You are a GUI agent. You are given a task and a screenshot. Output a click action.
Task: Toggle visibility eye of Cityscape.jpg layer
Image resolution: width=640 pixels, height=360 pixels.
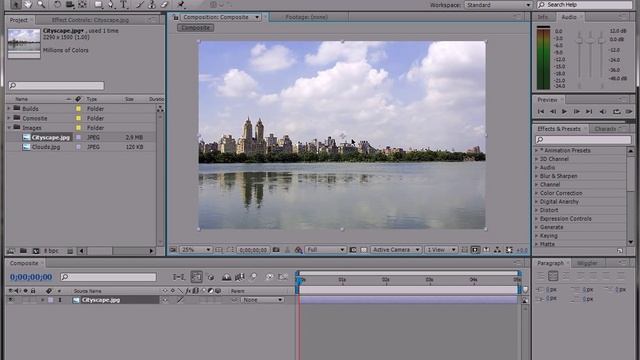click(x=11, y=300)
